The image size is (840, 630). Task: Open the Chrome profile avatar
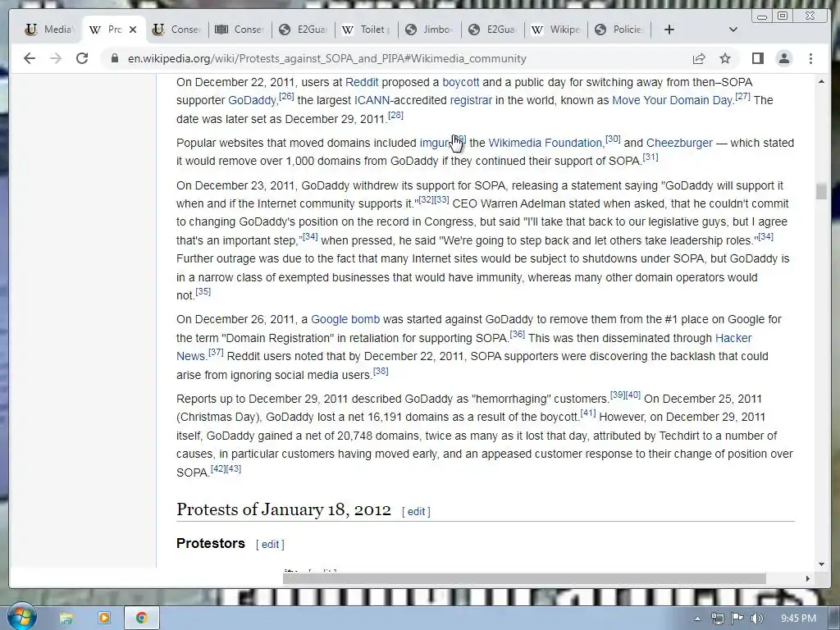[783, 58]
